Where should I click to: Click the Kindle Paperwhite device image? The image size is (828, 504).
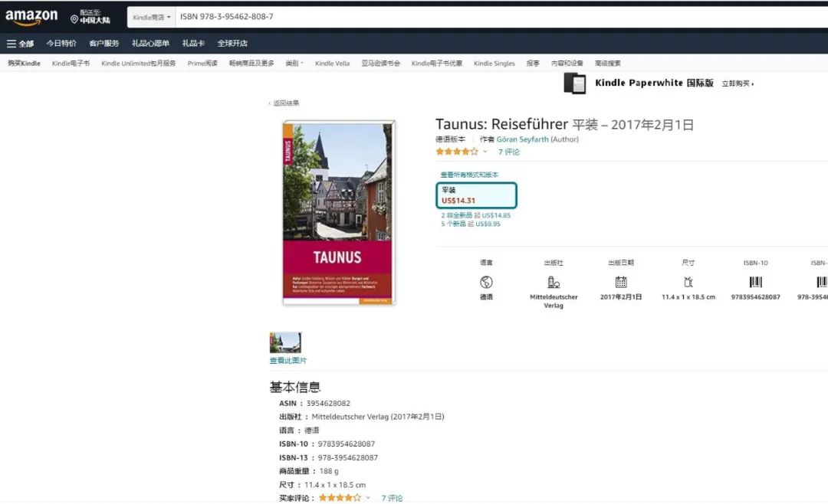point(574,83)
